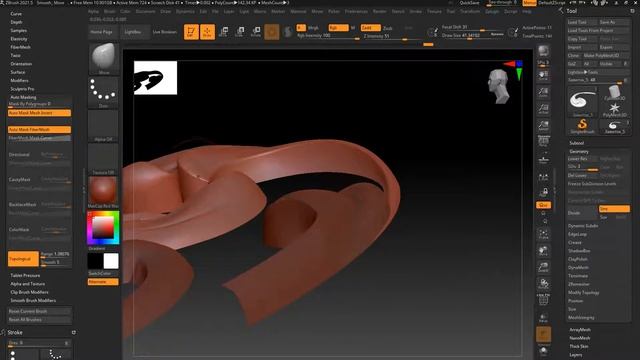Toggle the Rgb channel button
This screenshot has width=640, height=360.
[x=338, y=28]
